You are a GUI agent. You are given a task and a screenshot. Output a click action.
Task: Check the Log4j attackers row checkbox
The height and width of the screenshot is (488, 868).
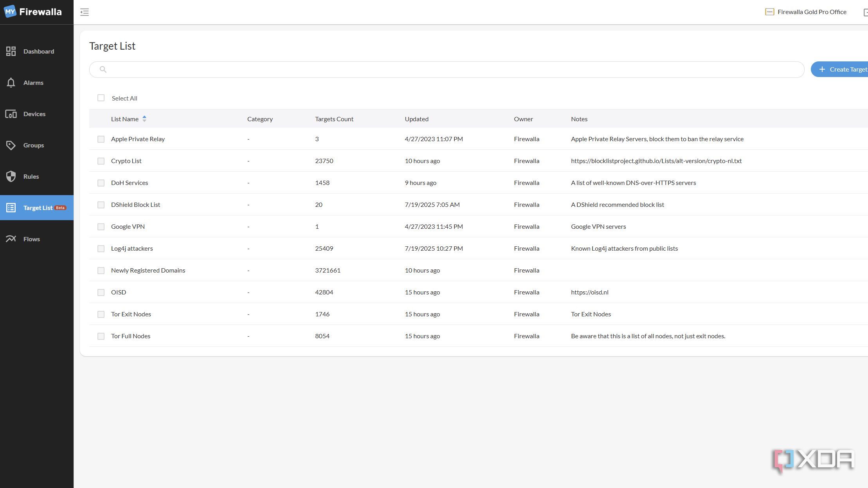click(x=101, y=249)
